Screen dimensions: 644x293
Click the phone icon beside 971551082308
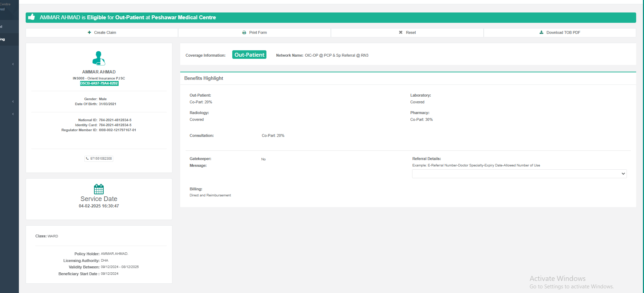(x=87, y=159)
